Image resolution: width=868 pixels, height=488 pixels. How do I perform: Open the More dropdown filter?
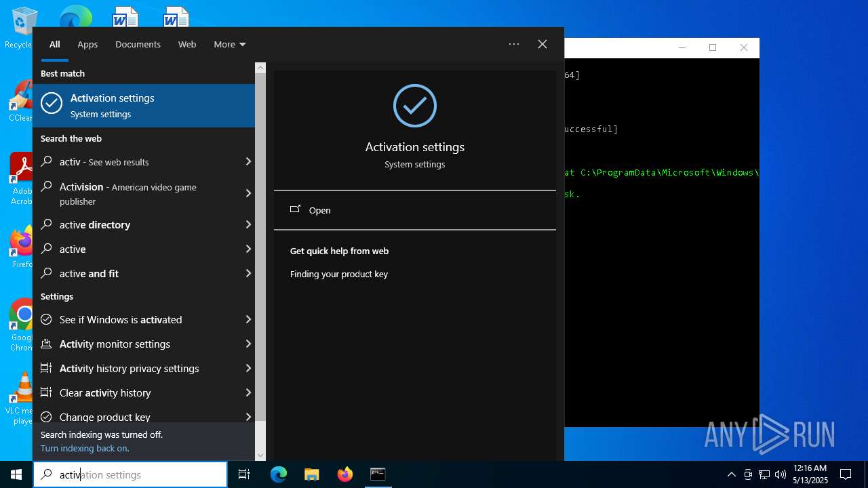[230, 44]
